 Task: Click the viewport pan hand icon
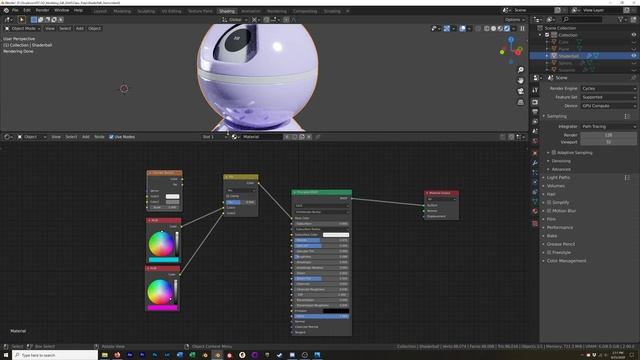(520, 80)
